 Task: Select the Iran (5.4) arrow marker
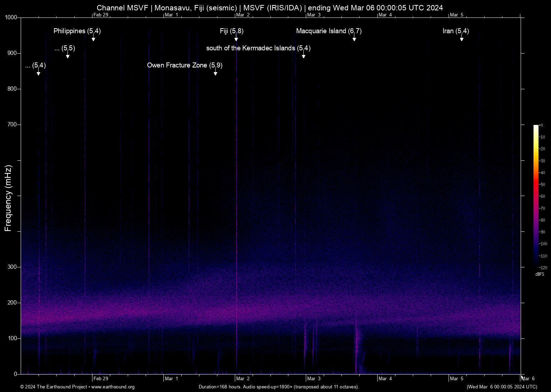tap(461, 39)
